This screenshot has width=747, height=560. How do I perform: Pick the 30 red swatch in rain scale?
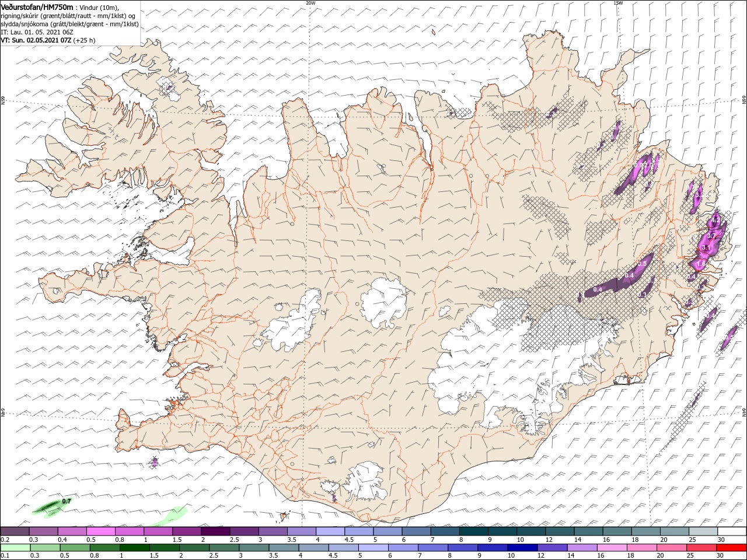[732, 548]
